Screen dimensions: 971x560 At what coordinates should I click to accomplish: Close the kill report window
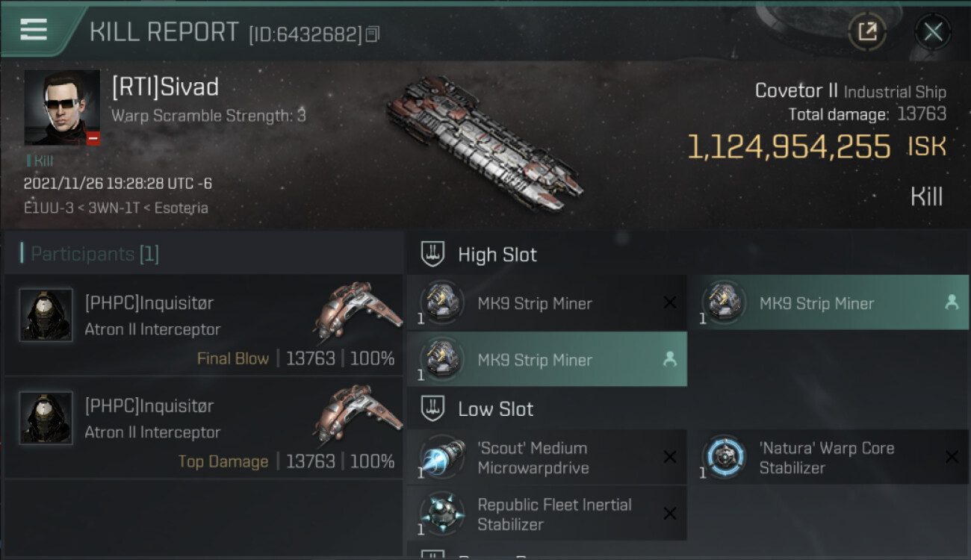click(932, 31)
